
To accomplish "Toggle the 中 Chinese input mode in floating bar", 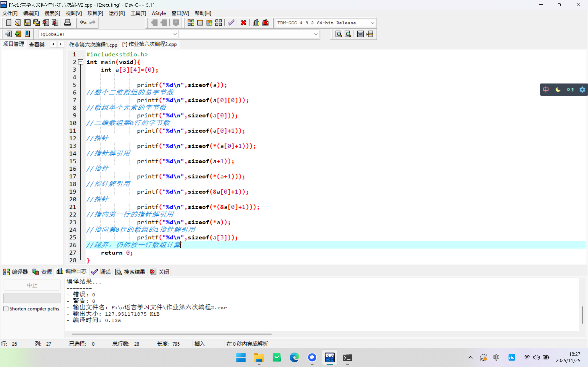I will pyautogui.click(x=546, y=89).
